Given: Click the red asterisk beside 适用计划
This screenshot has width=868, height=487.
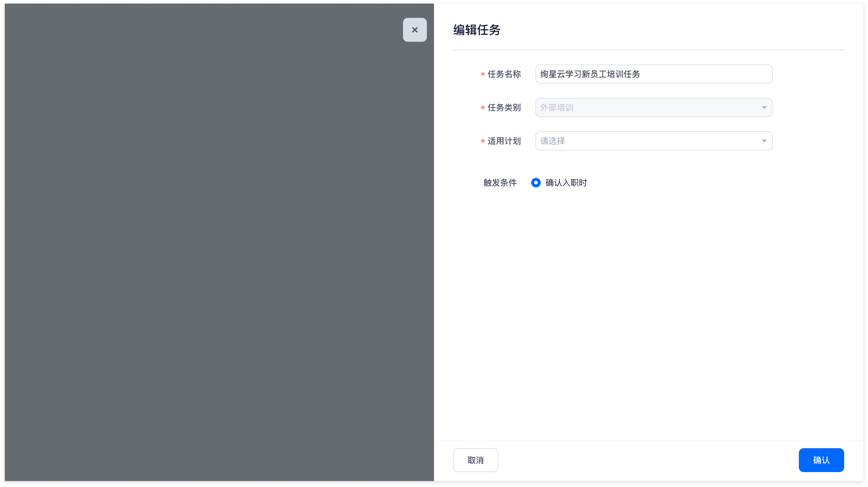Looking at the screenshot, I should [483, 141].
